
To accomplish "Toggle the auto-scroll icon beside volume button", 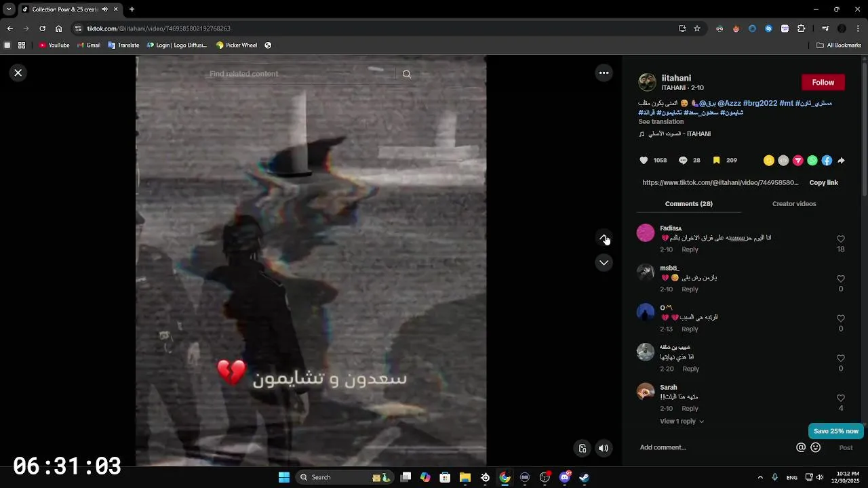I will pos(582,448).
